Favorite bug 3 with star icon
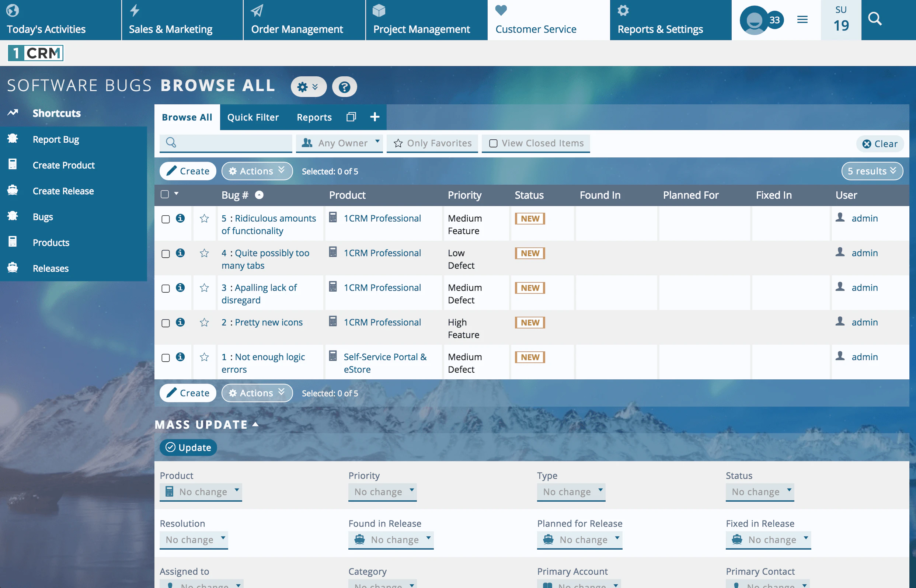The height and width of the screenshot is (588, 916). click(204, 288)
